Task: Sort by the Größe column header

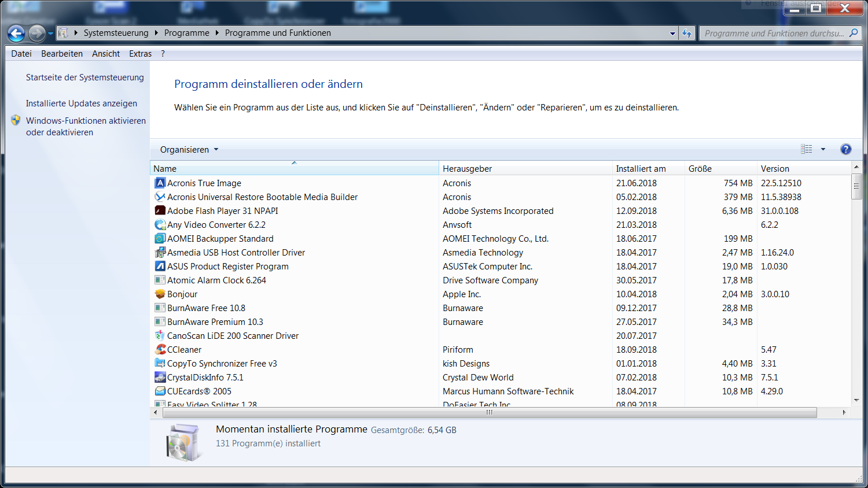Action: coord(721,168)
